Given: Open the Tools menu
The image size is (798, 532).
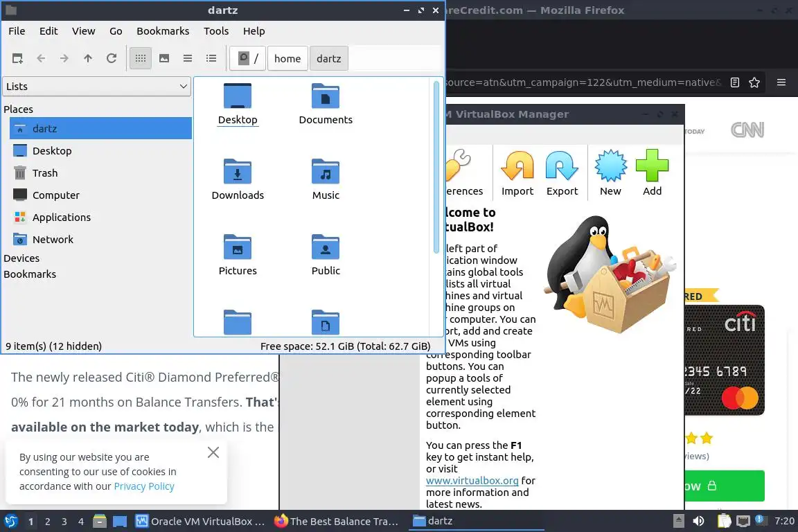Looking at the screenshot, I should [x=216, y=31].
